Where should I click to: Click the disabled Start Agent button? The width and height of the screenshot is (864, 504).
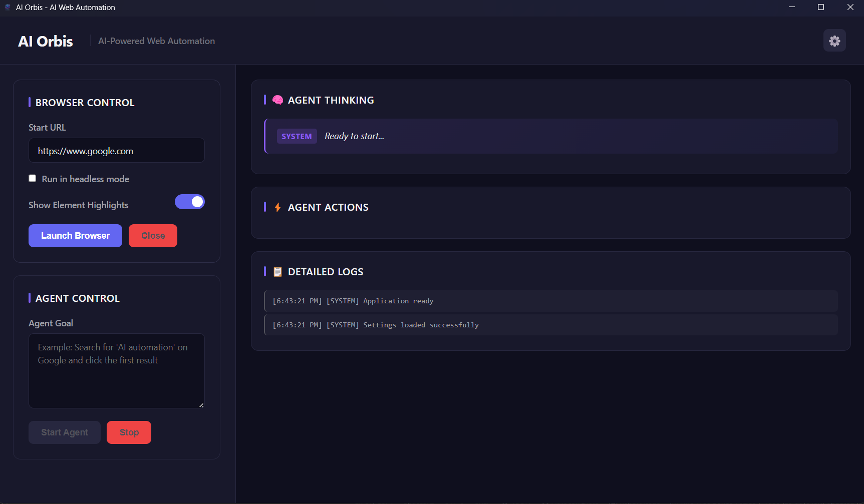coord(64,432)
